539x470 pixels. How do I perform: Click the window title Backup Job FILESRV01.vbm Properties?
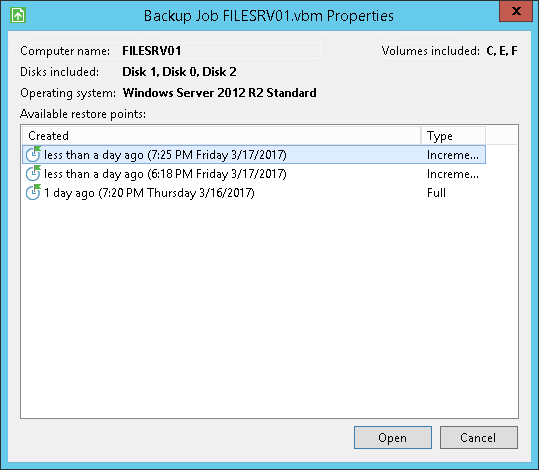[268, 16]
